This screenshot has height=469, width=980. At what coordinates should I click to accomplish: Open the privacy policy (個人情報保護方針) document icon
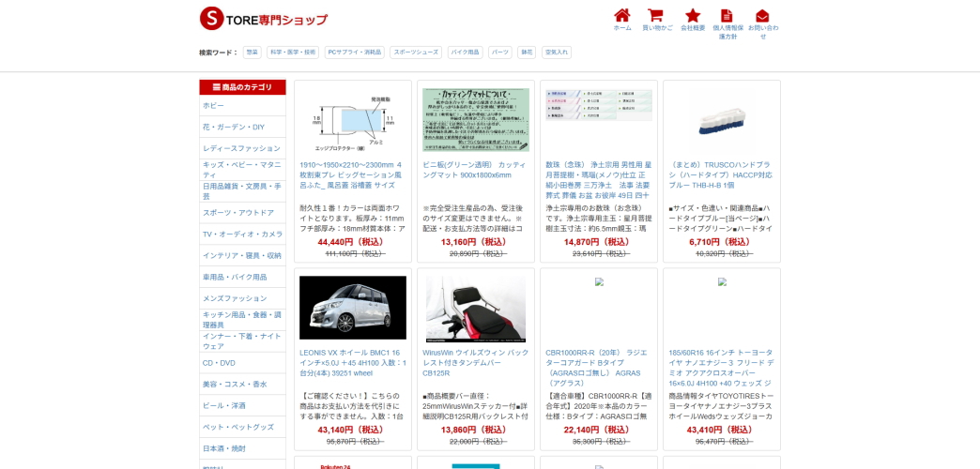pyautogui.click(x=727, y=16)
